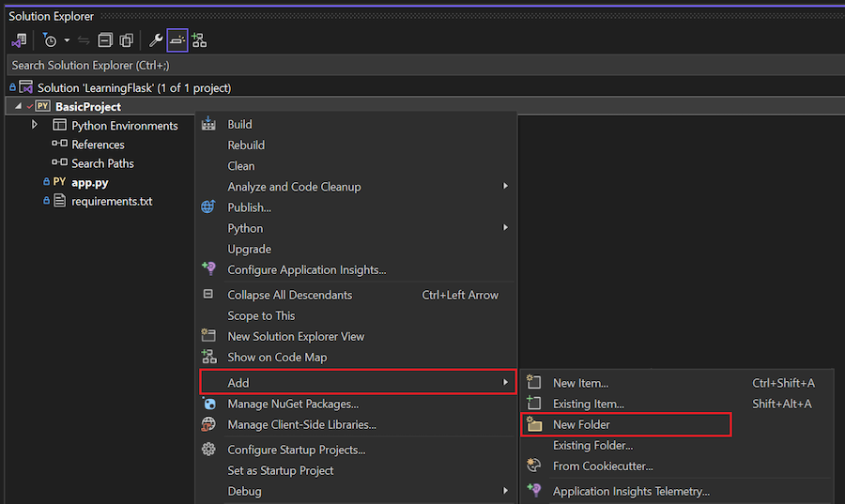
Task: Click the Collapse All toolbar icon
Action: pyautogui.click(x=105, y=40)
